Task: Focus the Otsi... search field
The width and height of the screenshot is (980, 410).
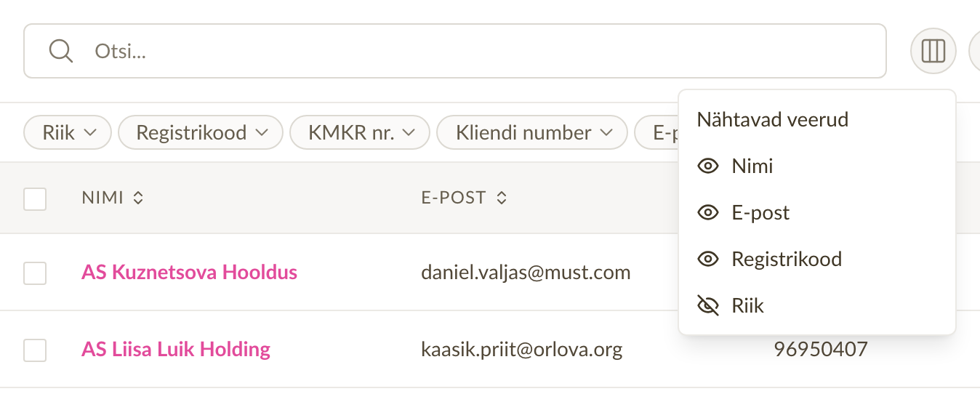Action: click(x=455, y=51)
